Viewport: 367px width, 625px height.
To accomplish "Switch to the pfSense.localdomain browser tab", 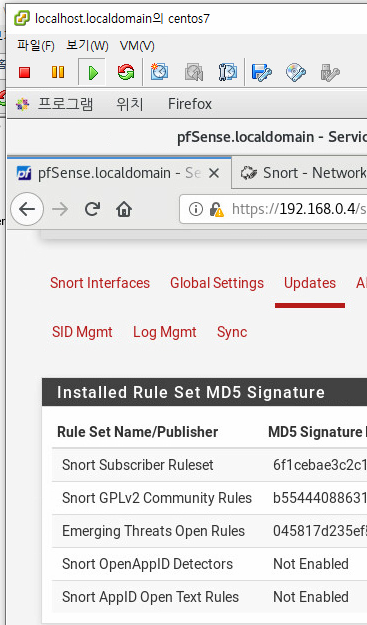I will (119, 173).
